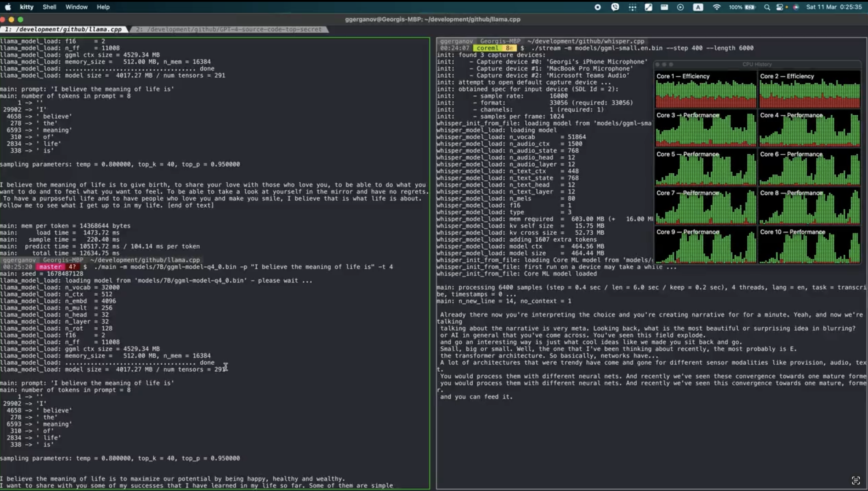This screenshot has height=491, width=868.
Task: Click the CPU History window title
Action: click(757, 64)
